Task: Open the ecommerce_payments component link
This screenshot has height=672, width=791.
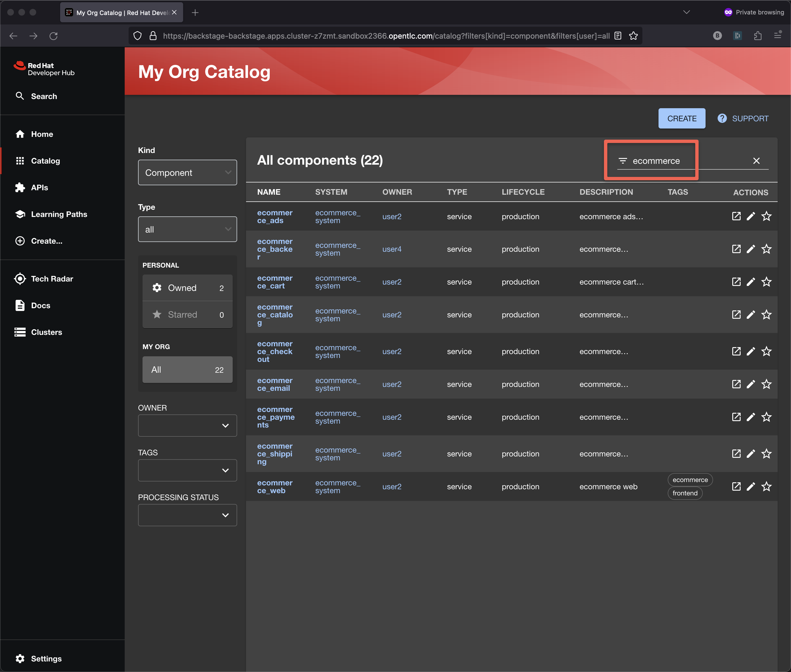Action: click(275, 417)
